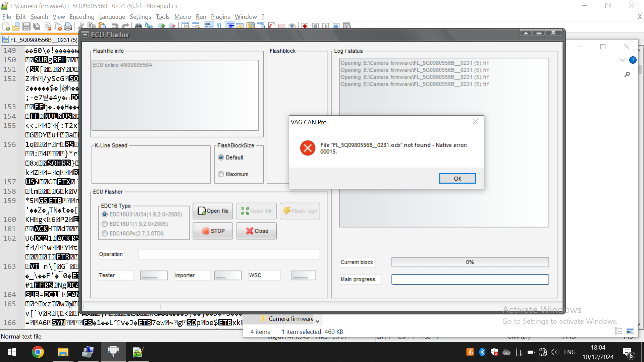Screen dimensions: 644x362
Task: Click the STOP button in ECU Flasher
Action: click(213, 231)
